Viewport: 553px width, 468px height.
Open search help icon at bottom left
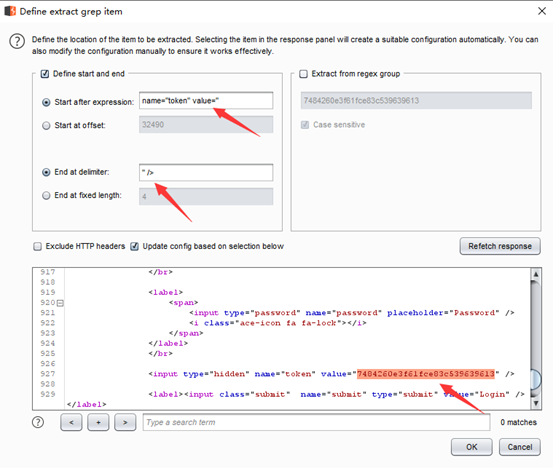[x=38, y=422]
